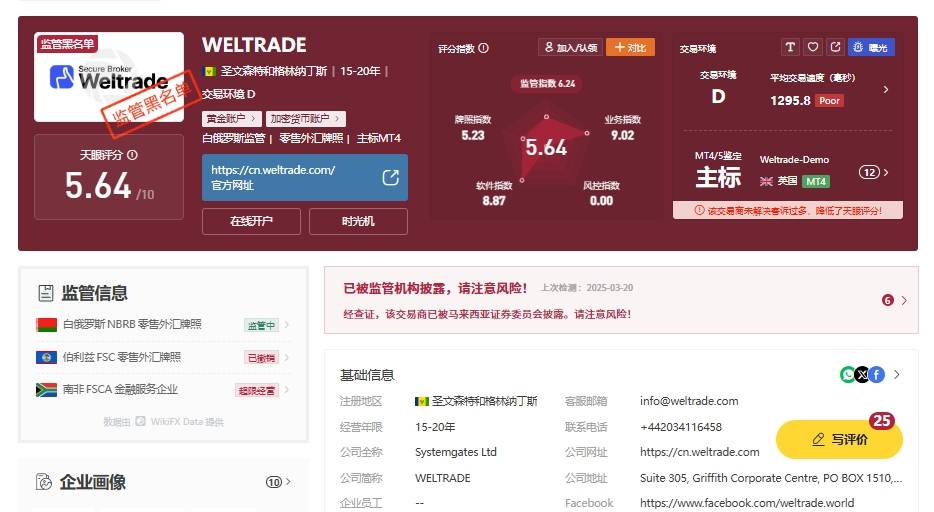Click the orange 对比 compare button
Viewport: 934px width, 512px height.
click(x=630, y=48)
